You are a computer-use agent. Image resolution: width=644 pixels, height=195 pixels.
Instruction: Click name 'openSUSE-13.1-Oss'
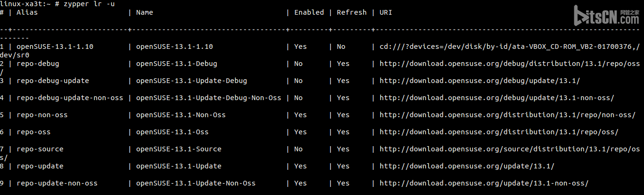pyautogui.click(x=172, y=132)
